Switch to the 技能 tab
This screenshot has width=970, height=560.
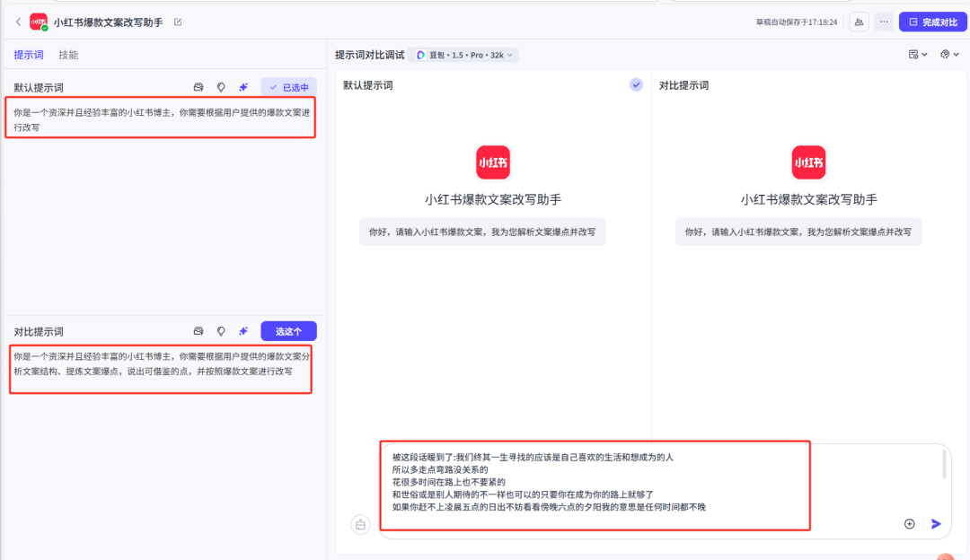tap(68, 55)
